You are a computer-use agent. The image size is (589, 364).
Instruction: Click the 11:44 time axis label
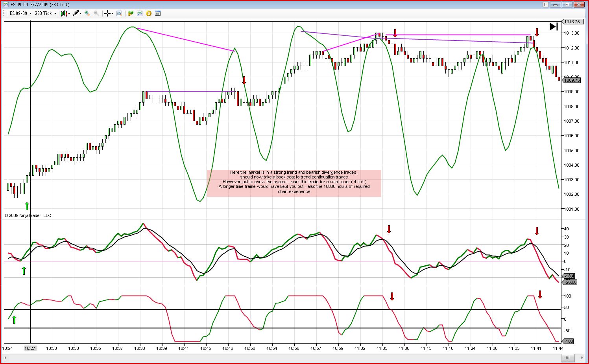558,348
